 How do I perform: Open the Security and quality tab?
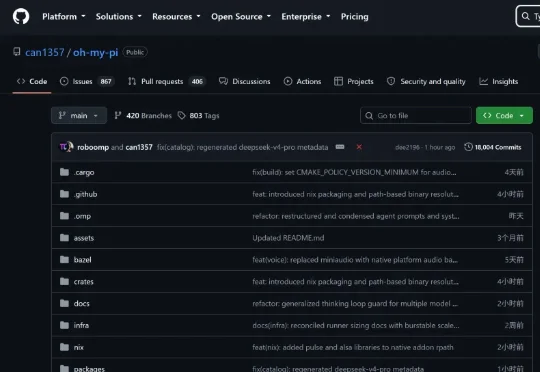point(426,81)
